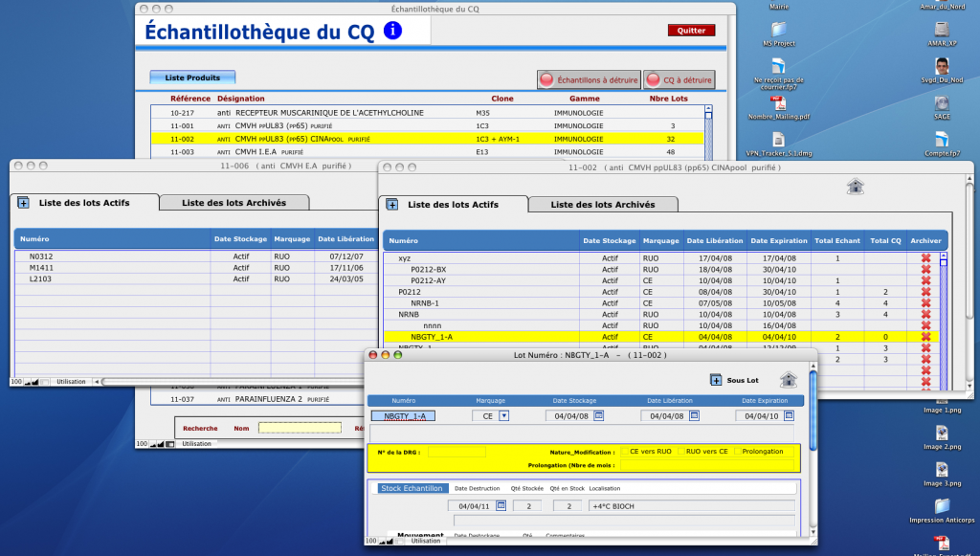Tick the 'RUO vers CE' checkbox
This screenshot has width=980, height=556.
click(681, 451)
